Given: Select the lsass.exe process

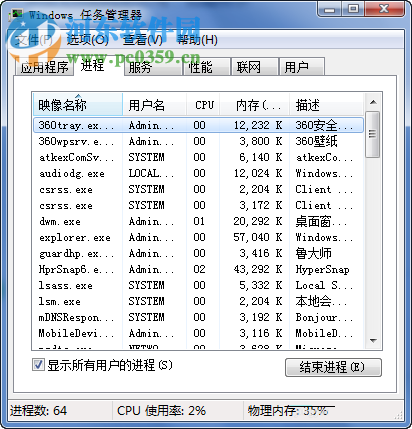Looking at the screenshot, I should point(198,285).
